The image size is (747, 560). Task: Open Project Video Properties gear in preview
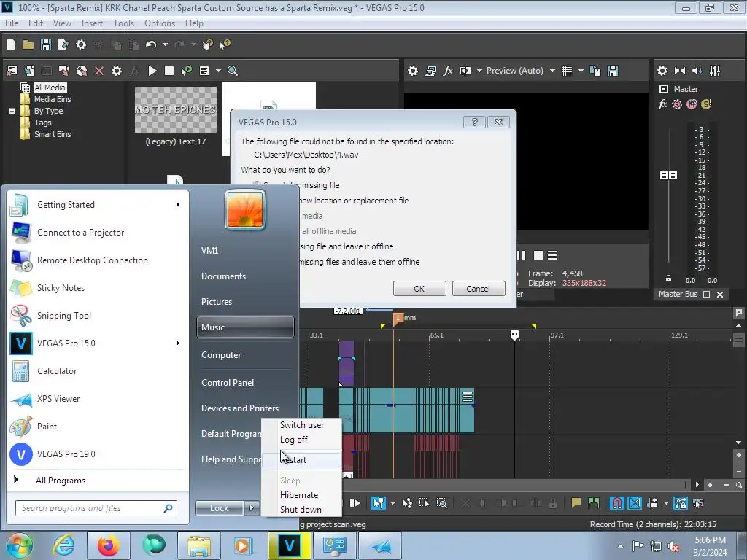tap(413, 71)
